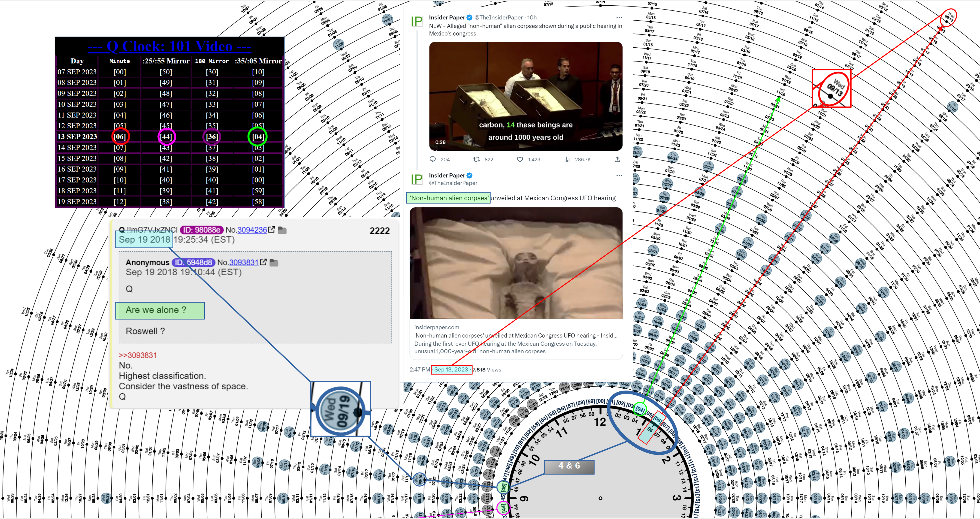Image resolution: width=980 pixels, height=519 pixels.
Task: Select the purple ID: 98088e badge
Action: [x=202, y=230]
